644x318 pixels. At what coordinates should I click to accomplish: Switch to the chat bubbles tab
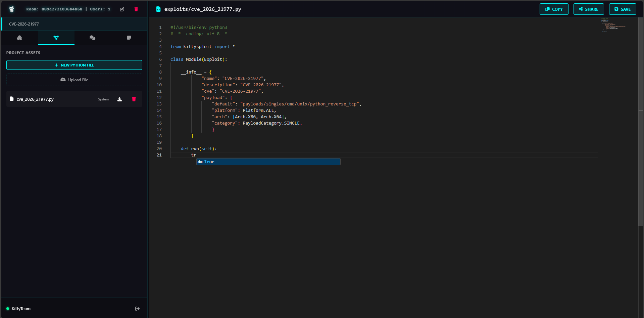click(92, 38)
